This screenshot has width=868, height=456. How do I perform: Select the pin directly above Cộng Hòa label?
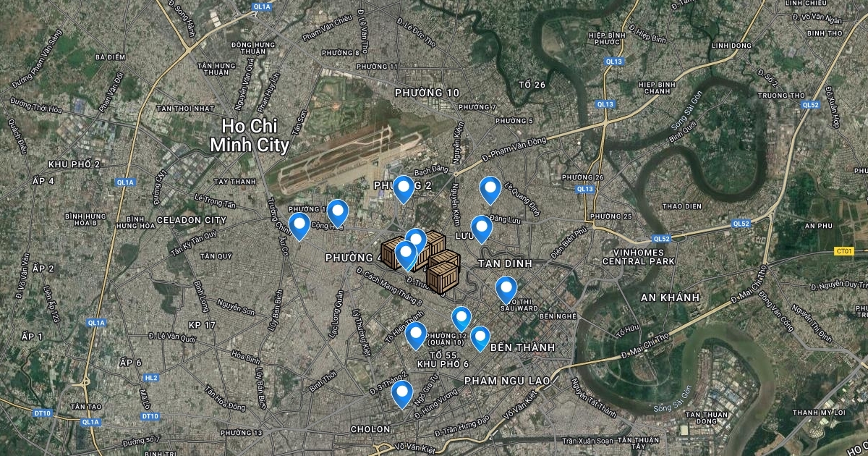coord(338,213)
